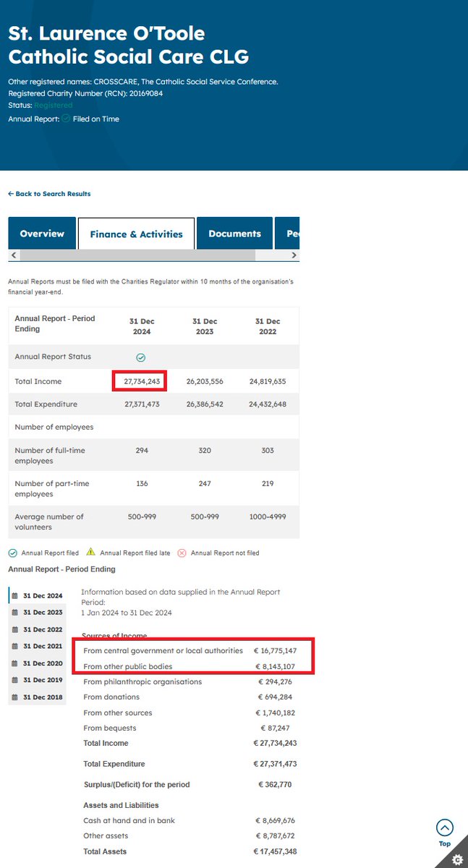Select the Finance & Activities tab
Viewport: 468px width, 868px height.
(x=136, y=234)
